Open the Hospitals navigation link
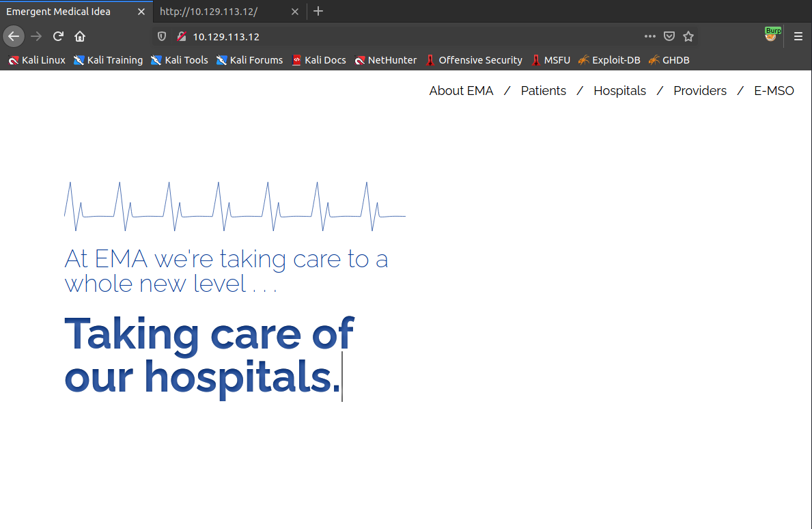This screenshot has height=529, width=812. click(619, 91)
